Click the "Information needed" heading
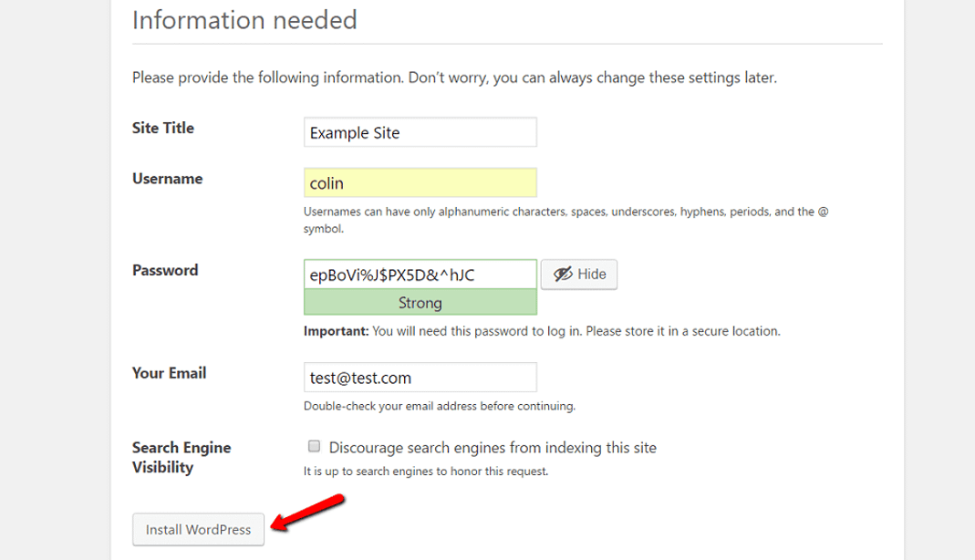 click(x=244, y=19)
